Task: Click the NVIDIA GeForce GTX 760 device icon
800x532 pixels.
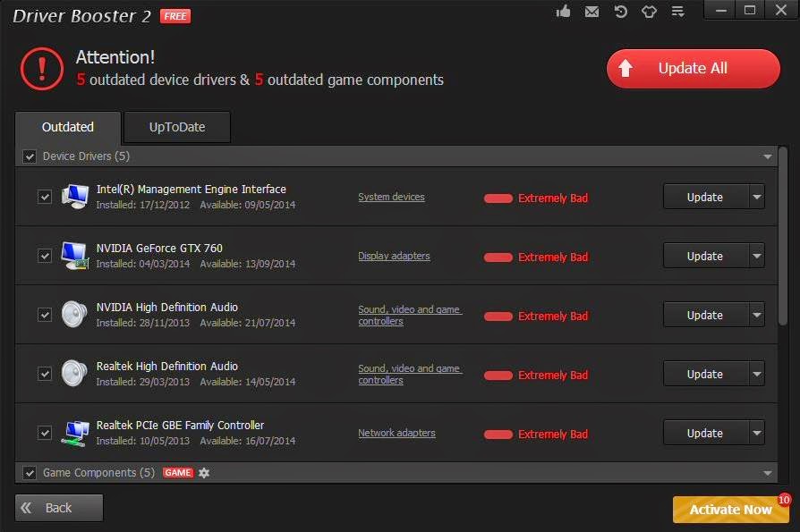Action: coord(75,256)
